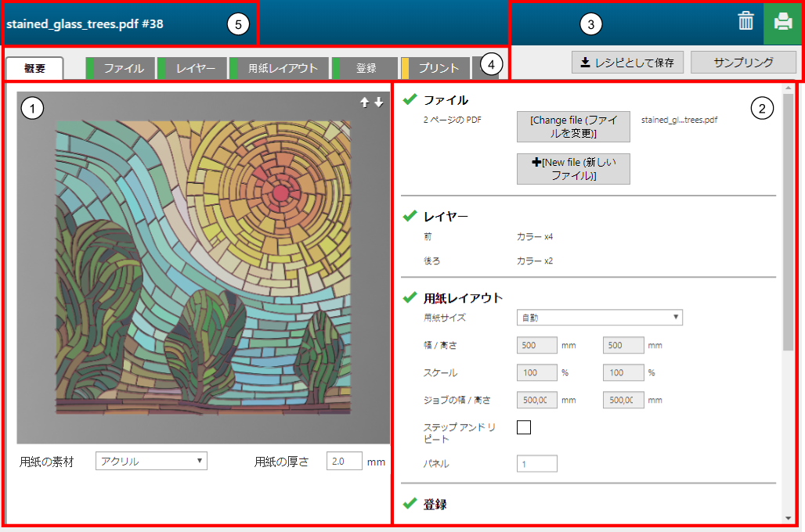Click the green checkmark beside レイヤー
The height and width of the screenshot is (532, 805).
410,216
